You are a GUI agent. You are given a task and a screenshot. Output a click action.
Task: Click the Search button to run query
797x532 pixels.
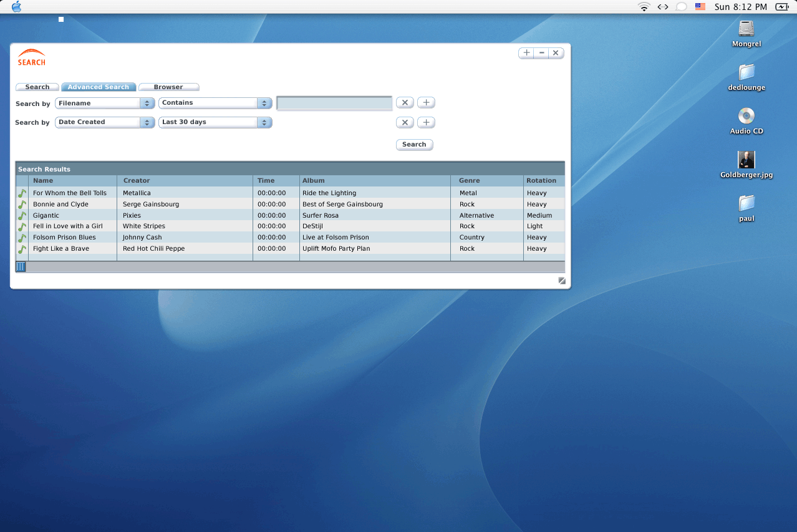pos(414,145)
